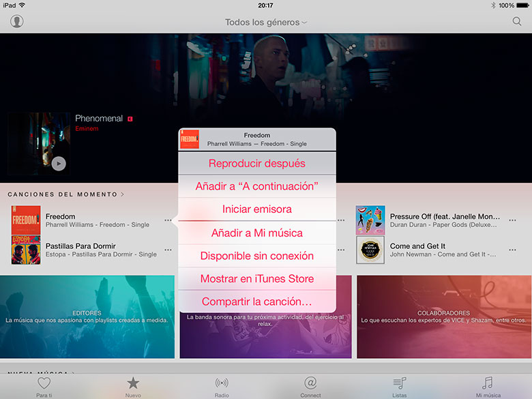Open the Freedom song cover art

pyautogui.click(x=26, y=220)
